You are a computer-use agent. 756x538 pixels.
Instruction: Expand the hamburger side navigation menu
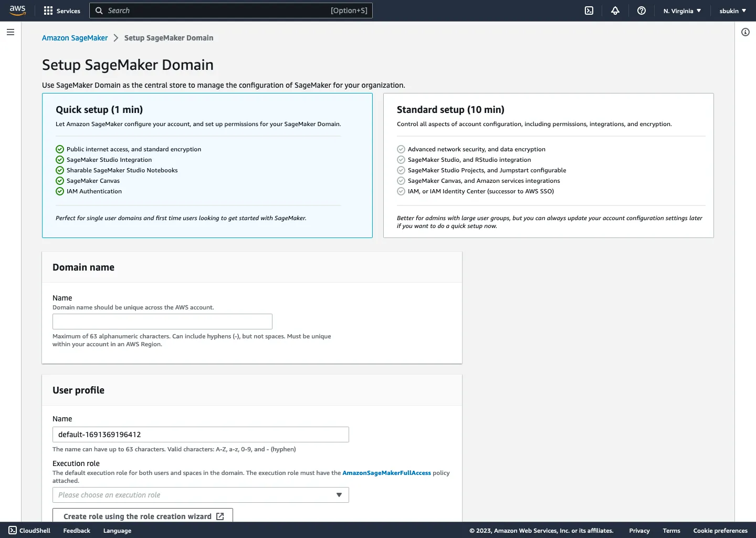click(x=10, y=32)
